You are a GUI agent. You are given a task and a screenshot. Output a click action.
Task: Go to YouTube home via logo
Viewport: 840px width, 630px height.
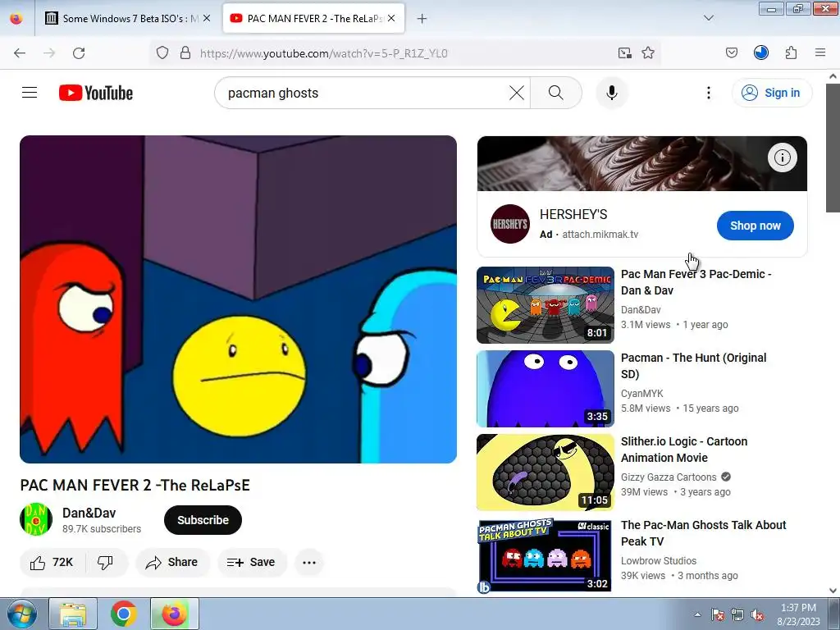pyautogui.click(x=96, y=93)
